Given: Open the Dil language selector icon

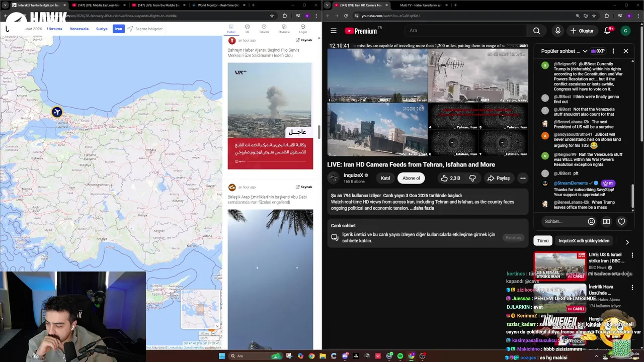Looking at the screenshot, I should pos(247,29).
